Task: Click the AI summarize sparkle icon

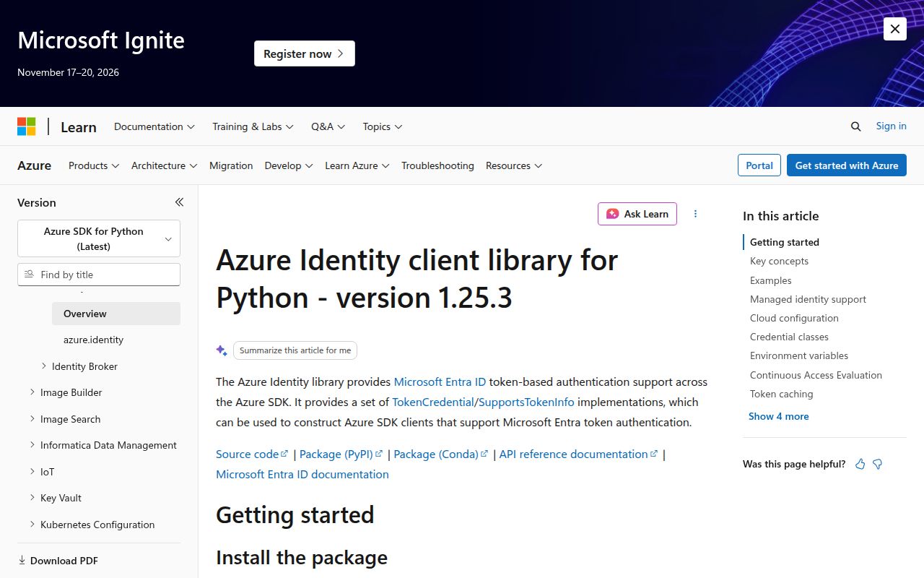Action: (x=222, y=350)
